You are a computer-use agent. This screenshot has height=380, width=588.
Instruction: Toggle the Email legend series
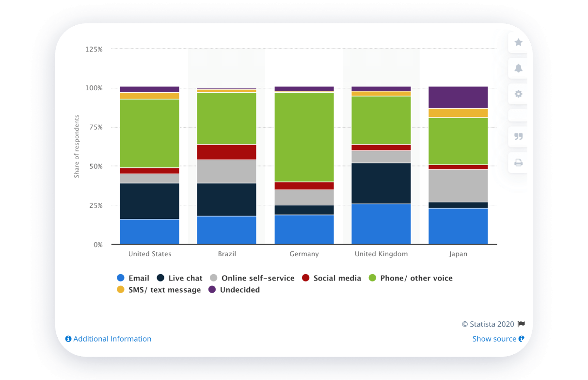133,278
